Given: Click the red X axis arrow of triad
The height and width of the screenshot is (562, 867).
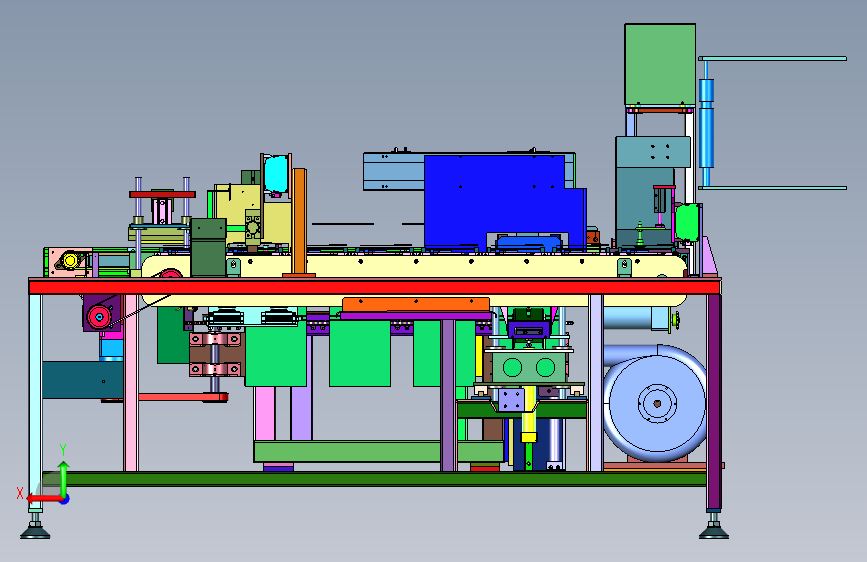Looking at the screenshot, I should pyautogui.click(x=44, y=499).
